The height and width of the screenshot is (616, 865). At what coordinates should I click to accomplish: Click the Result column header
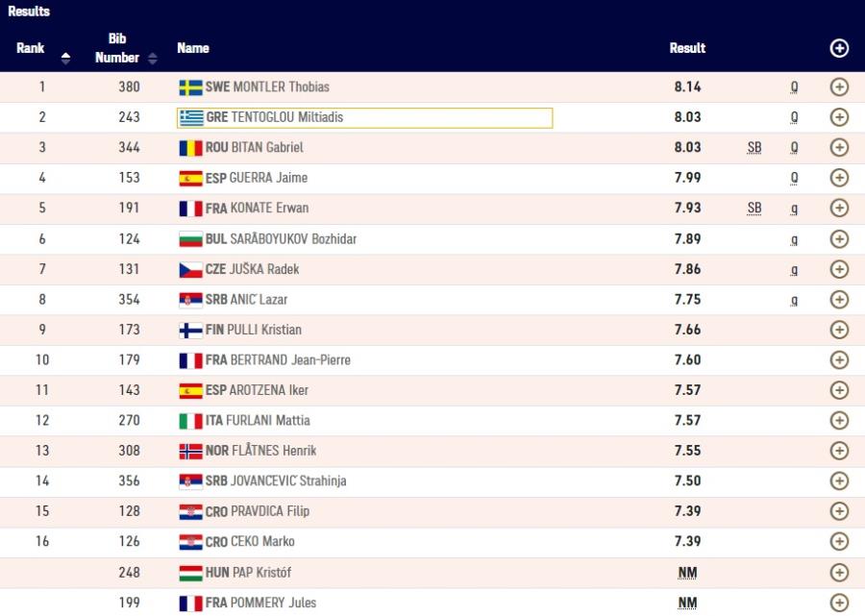point(687,48)
